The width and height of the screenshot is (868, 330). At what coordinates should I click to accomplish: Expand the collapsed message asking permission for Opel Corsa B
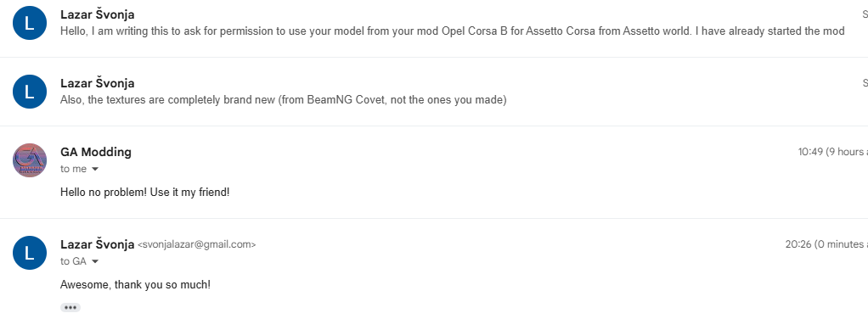click(434, 23)
